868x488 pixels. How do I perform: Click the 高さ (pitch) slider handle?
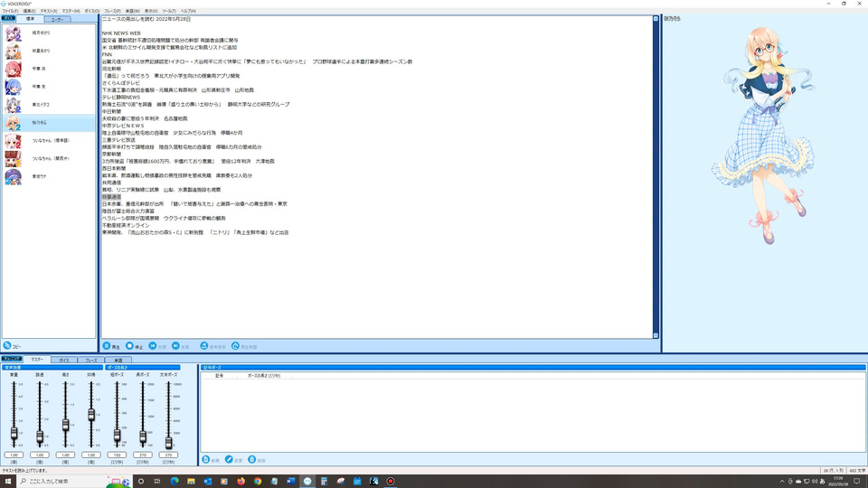[65, 425]
